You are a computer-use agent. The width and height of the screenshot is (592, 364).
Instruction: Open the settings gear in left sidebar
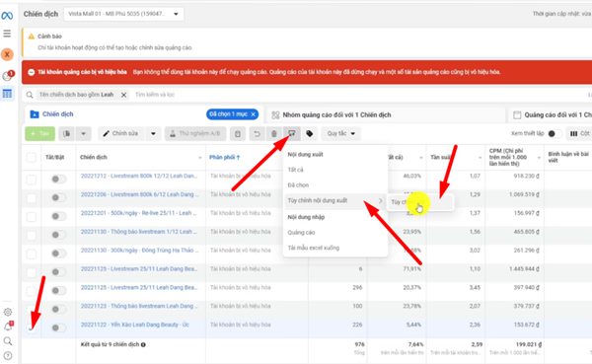[8, 312]
